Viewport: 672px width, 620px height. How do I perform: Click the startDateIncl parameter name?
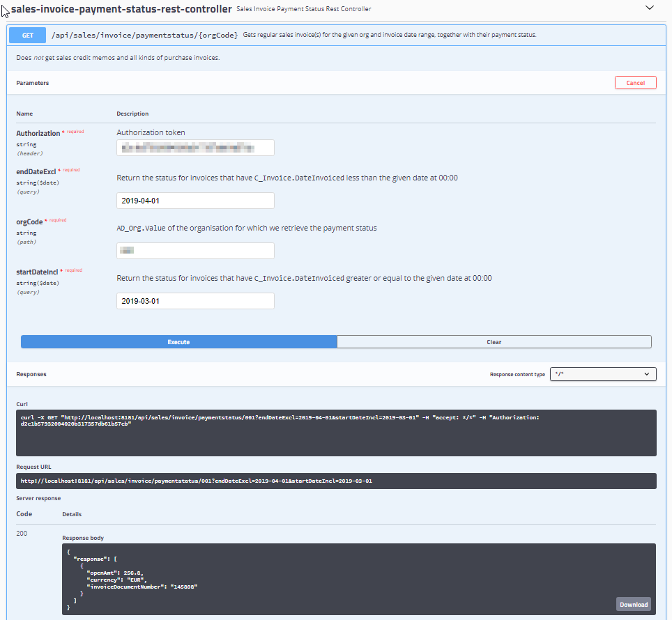click(37, 272)
